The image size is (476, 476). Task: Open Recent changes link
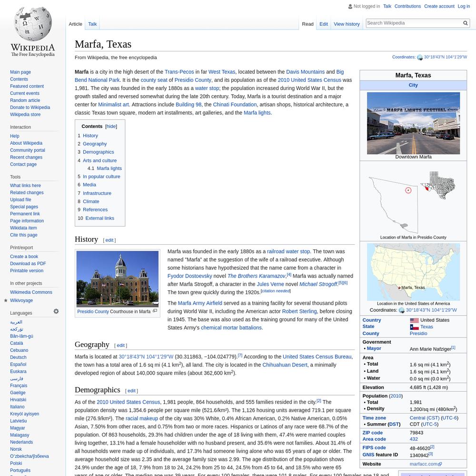click(x=26, y=157)
